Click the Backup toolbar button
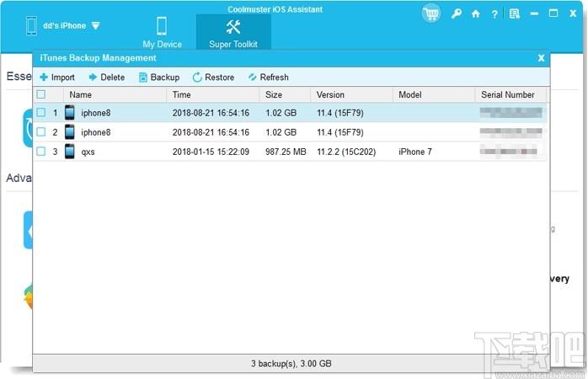This screenshot has width=588, height=379. coord(159,77)
